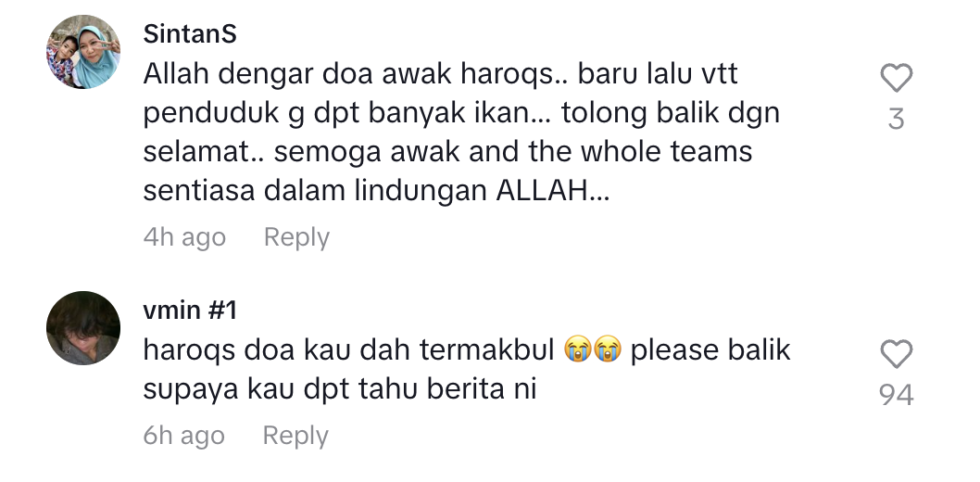
Task: Click the text "sentiasa dalam lindungan ALLAH..."
Action: (376, 191)
